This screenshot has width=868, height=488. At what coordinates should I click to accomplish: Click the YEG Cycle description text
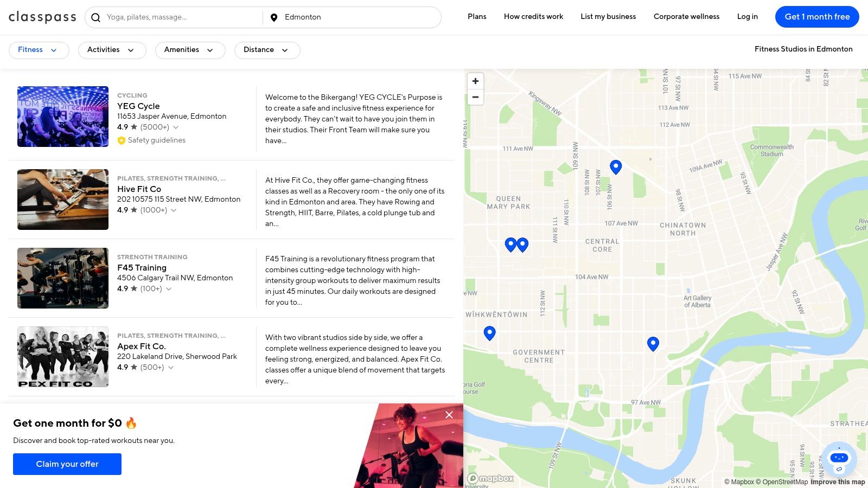354,119
